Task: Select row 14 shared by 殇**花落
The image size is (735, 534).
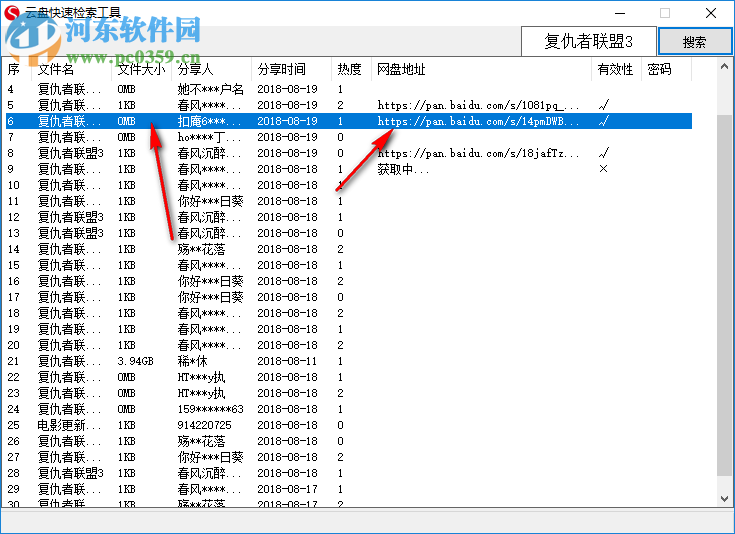Action: coord(349,249)
